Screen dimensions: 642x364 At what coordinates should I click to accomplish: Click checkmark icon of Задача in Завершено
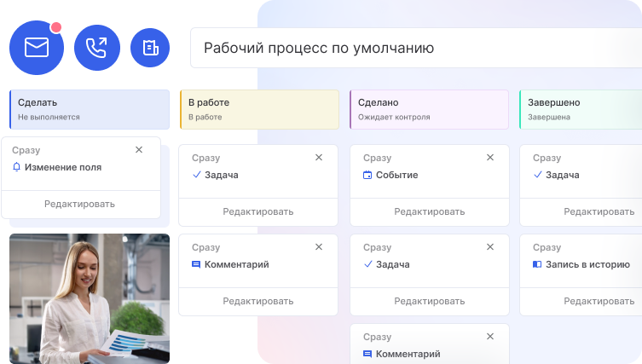[537, 175]
